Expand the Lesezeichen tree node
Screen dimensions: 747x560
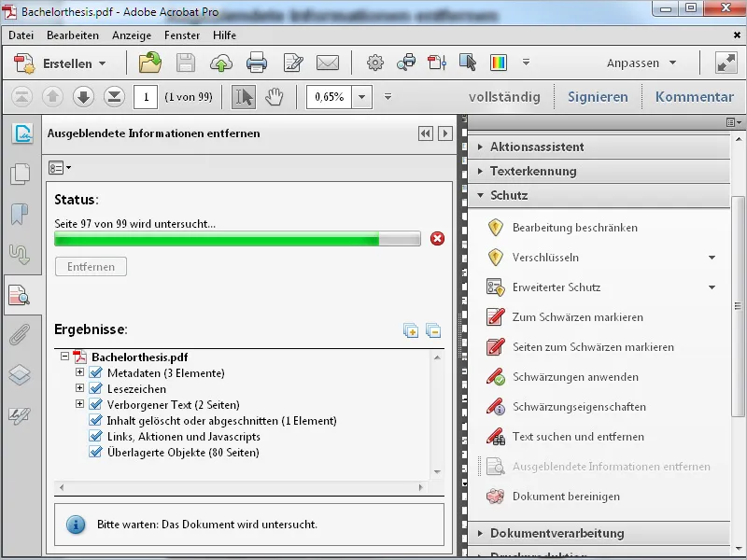click(x=79, y=387)
